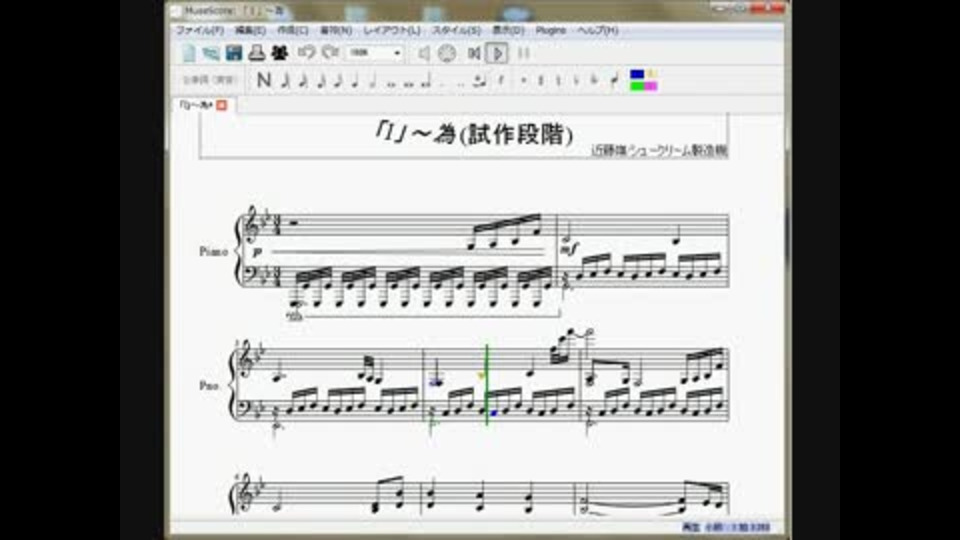This screenshot has width=960, height=540.
Task: Create a new score with the New icon
Action: 189,53
